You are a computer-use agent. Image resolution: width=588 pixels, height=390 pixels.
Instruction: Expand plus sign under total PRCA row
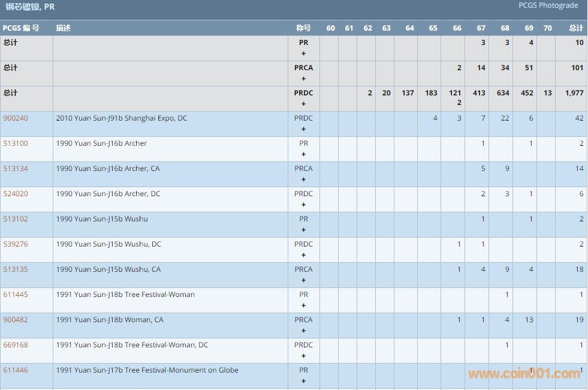pyautogui.click(x=303, y=79)
